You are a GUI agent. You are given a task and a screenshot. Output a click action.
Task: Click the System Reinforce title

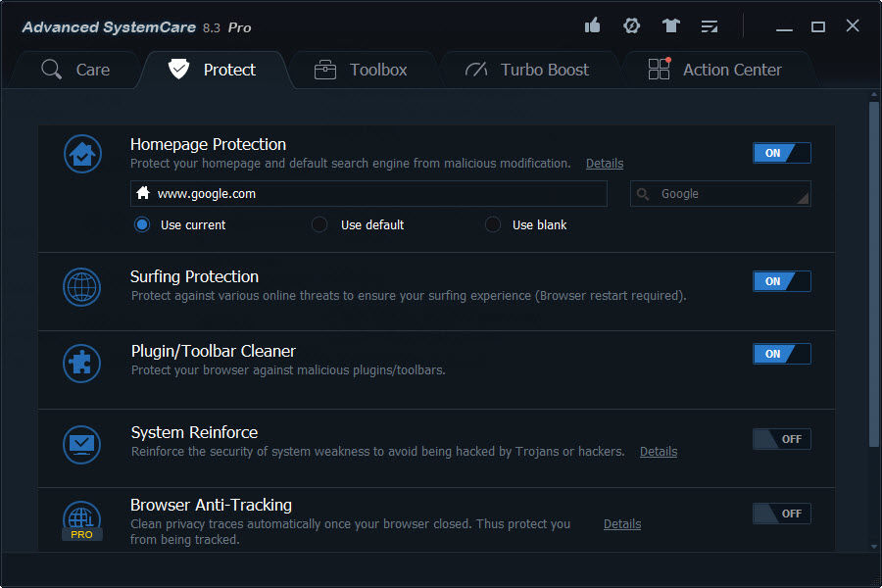click(194, 432)
